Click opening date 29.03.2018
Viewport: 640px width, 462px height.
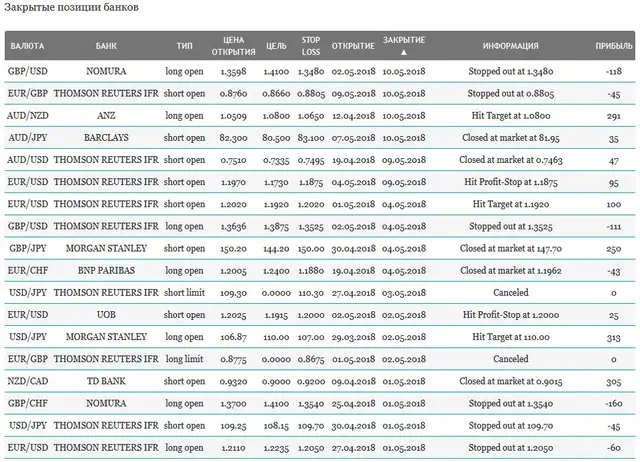pyautogui.click(x=353, y=337)
